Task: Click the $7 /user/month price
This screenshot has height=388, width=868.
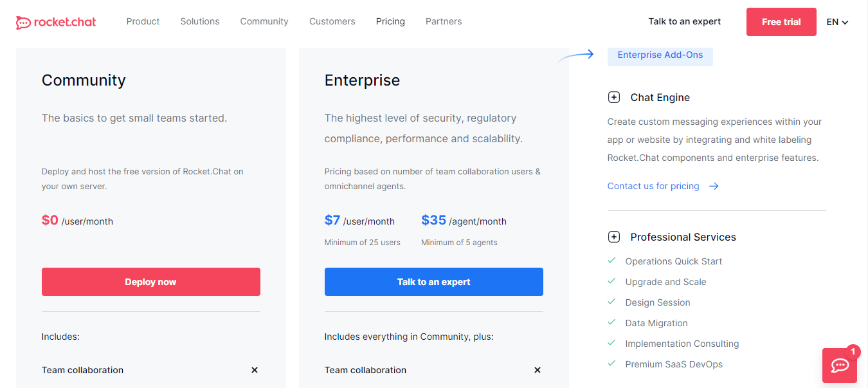Action: tap(359, 221)
